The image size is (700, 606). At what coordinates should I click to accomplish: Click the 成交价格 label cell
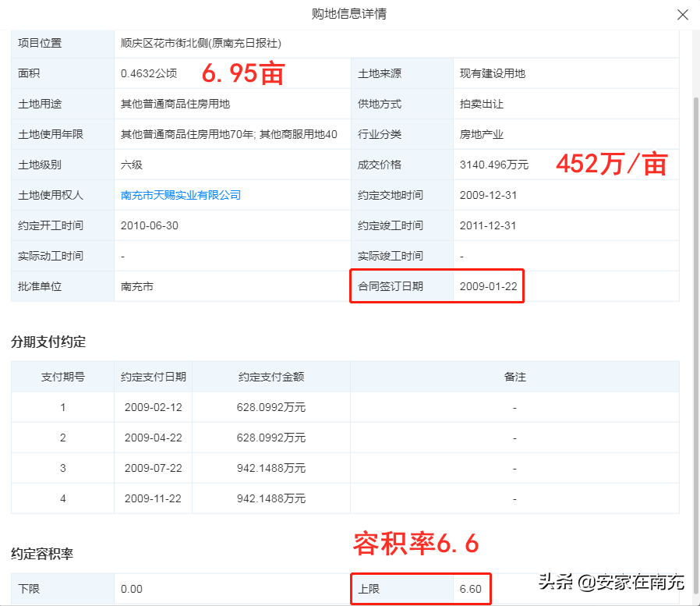401,165
